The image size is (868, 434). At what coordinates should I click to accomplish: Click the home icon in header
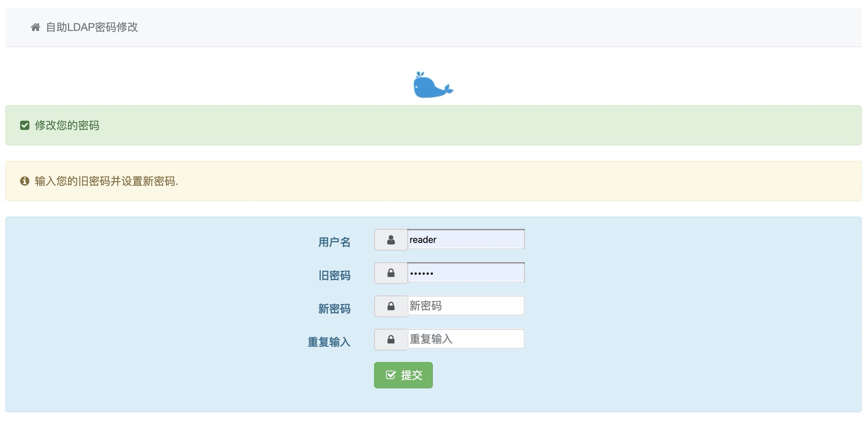coord(36,27)
